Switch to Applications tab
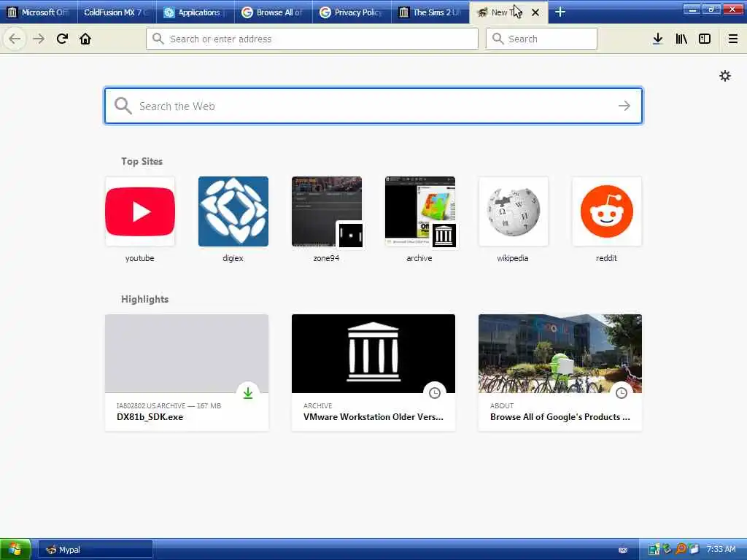747x560 pixels. 195,12
